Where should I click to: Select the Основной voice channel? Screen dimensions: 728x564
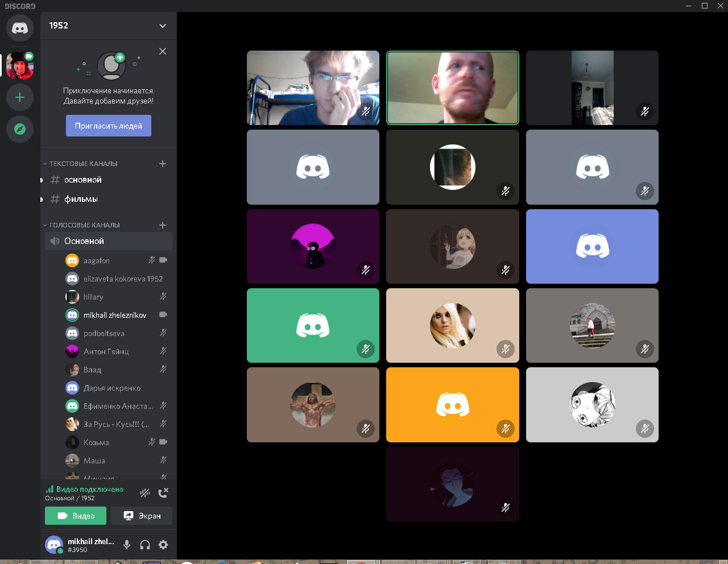108,241
